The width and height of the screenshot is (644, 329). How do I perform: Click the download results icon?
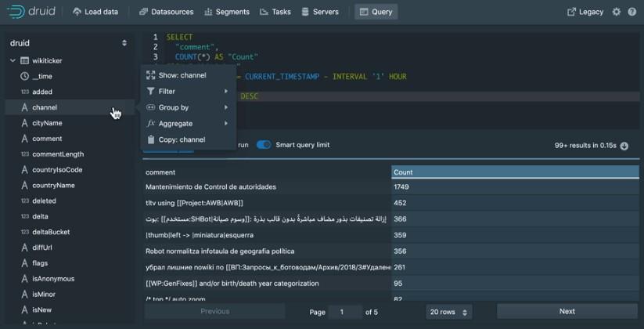(624, 146)
